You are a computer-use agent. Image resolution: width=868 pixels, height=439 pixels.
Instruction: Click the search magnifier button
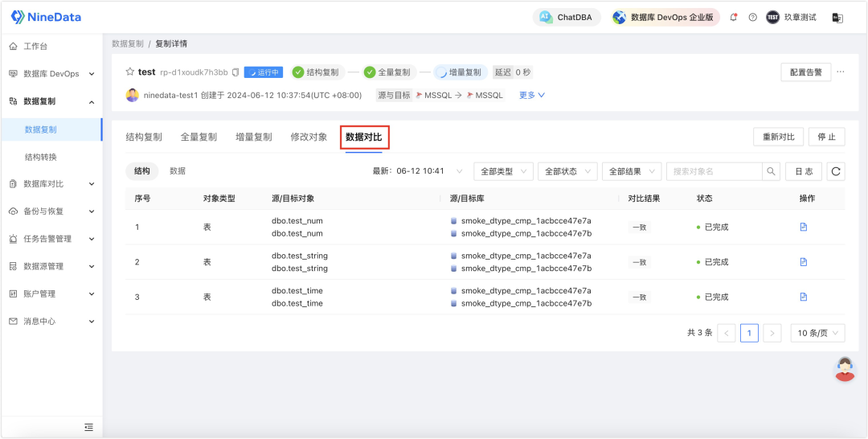(x=771, y=171)
